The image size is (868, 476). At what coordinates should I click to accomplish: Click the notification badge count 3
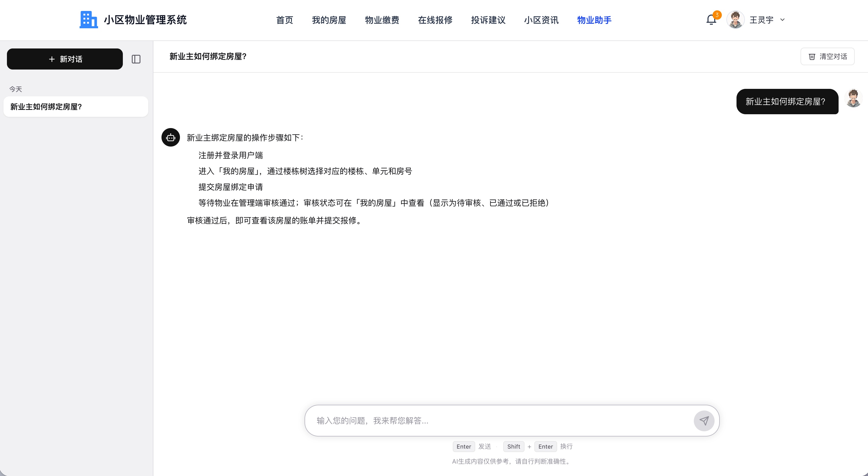pyautogui.click(x=717, y=15)
